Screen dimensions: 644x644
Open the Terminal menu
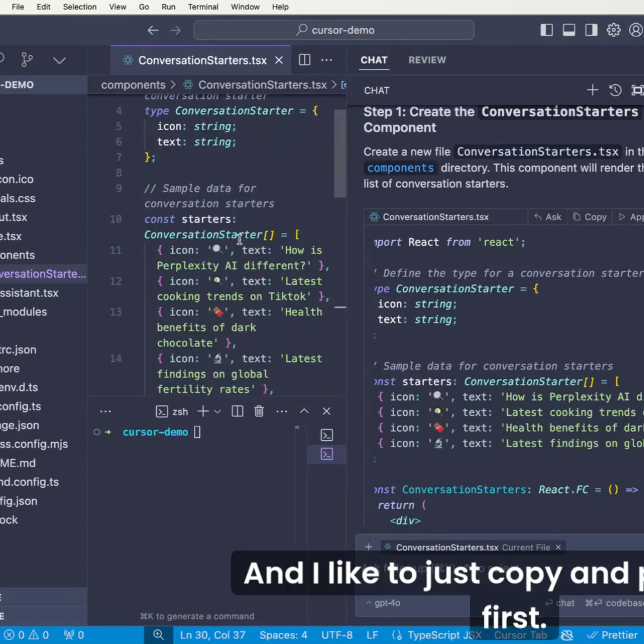click(x=203, y=7)
